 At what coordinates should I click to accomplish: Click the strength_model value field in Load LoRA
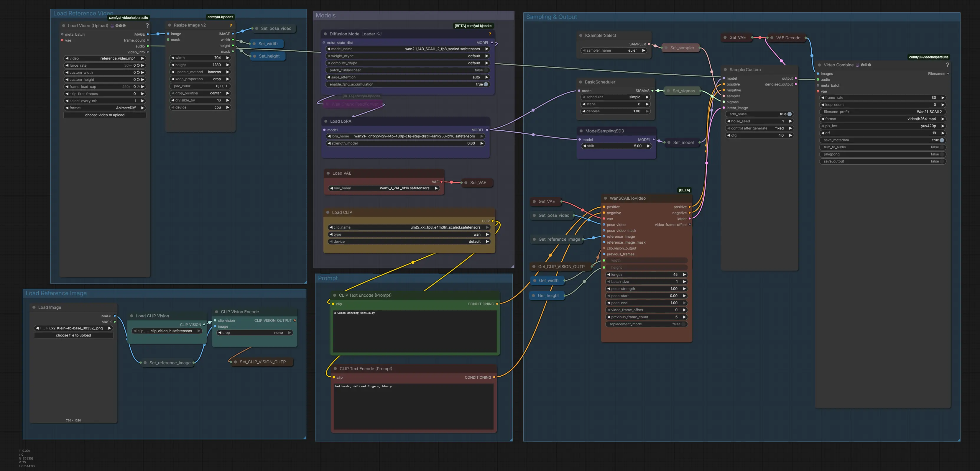pyautogui.click(x=406, y=143)
